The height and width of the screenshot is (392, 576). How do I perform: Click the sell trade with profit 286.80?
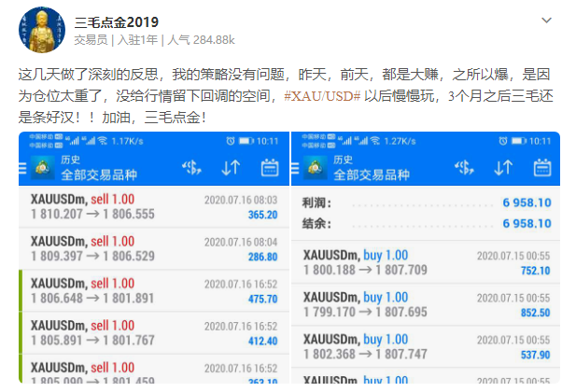coord(154,248)
